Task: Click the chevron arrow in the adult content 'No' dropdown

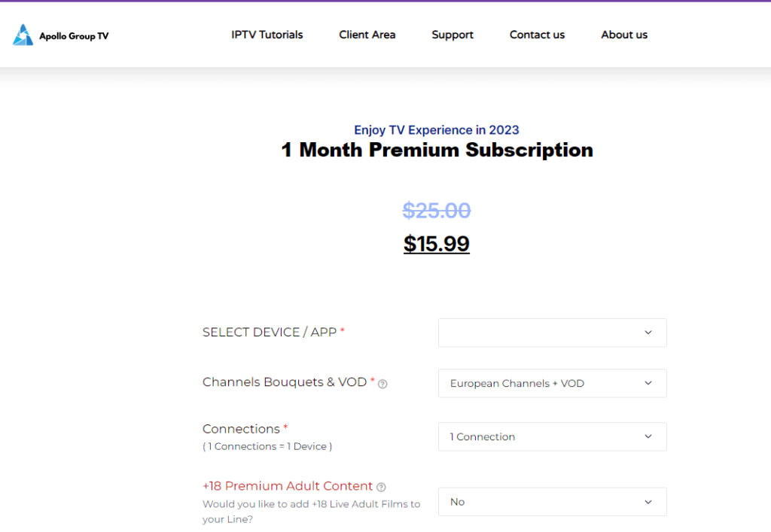Action: [648, 502]
